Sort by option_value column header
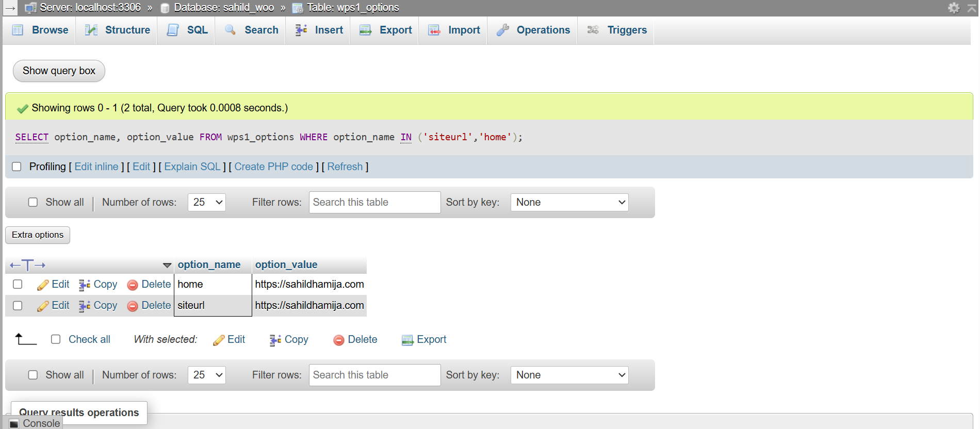Viewport: 980px width, 429px height. [286, 265]
